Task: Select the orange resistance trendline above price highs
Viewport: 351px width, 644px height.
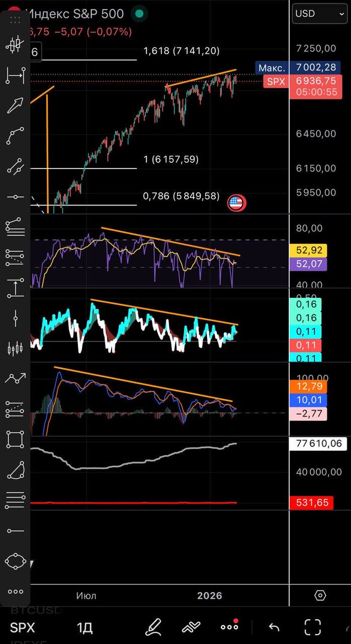Action: pos(201,78)
